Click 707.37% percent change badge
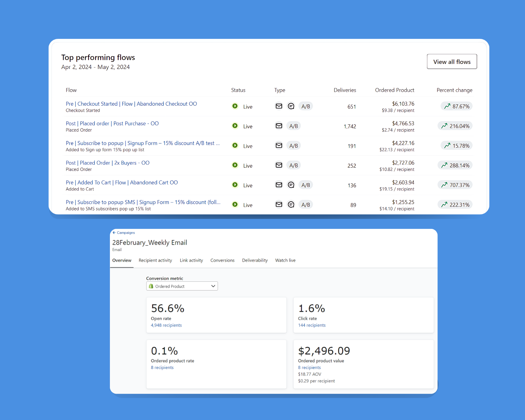The height and width of the screenshot is (420, 525). tap(455, 185)
